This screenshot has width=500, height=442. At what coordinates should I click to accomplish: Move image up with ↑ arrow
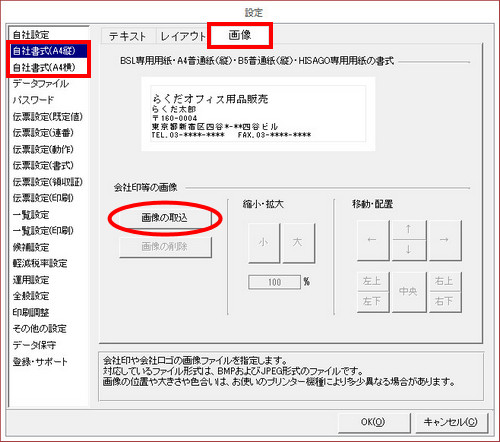click(409, 229)
